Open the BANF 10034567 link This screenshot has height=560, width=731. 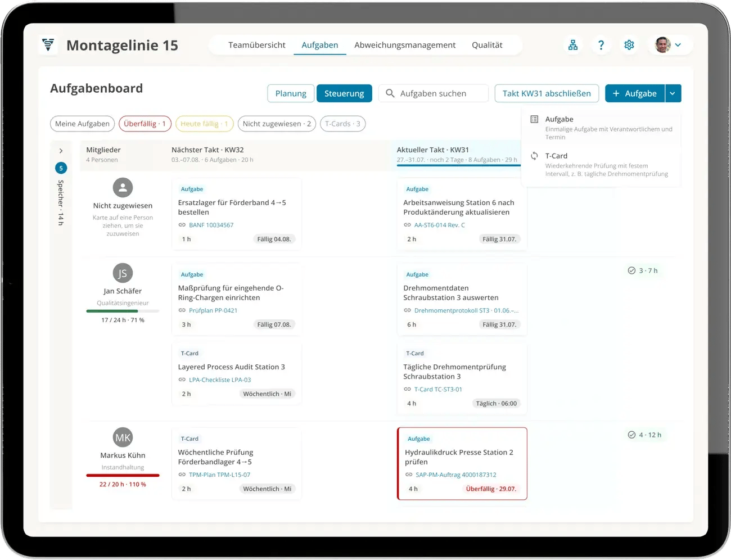click(x=211, y=225)
